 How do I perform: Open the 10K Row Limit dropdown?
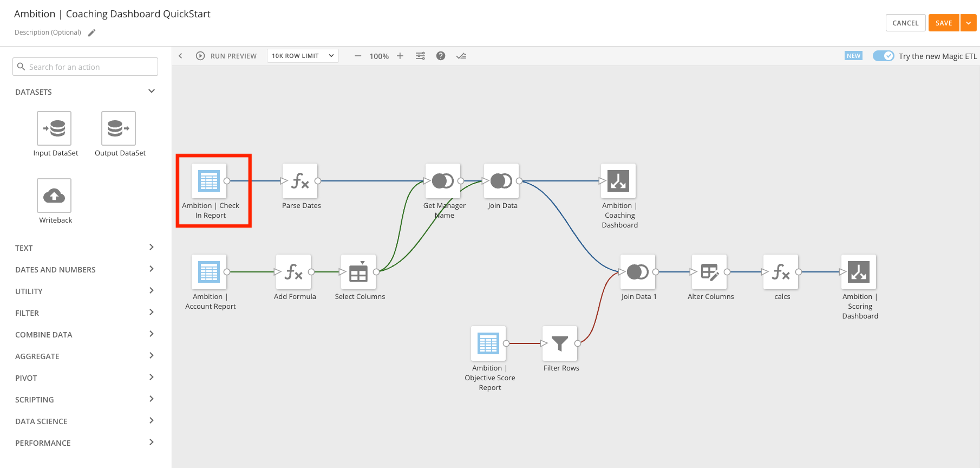(303, 56)
